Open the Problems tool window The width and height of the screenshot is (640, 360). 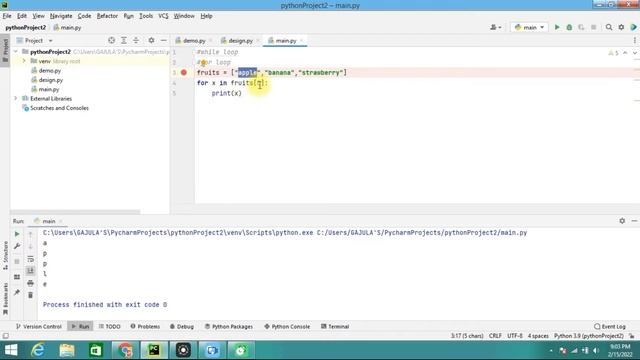coord(145,327)
